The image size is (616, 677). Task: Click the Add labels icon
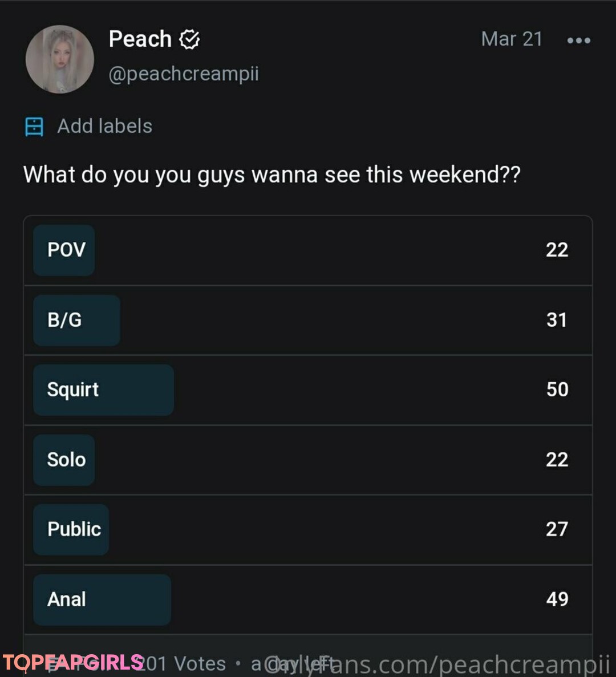[34, 126]
